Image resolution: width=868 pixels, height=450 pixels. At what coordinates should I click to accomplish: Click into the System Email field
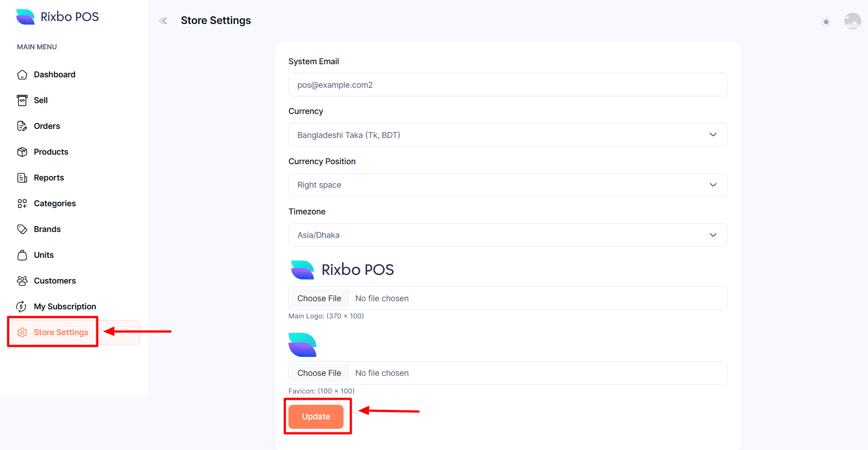pos(508,85)
